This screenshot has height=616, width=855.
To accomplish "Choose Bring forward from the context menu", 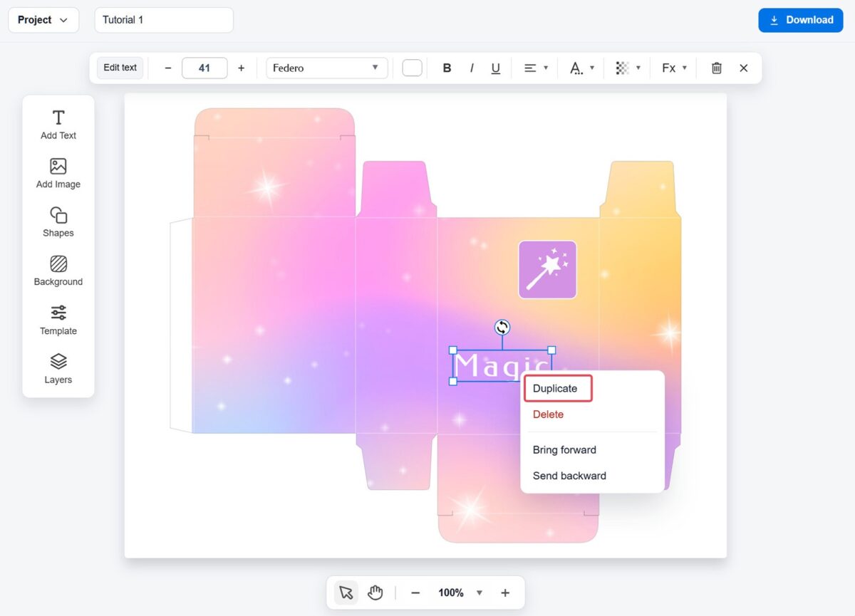I will 564,450.
